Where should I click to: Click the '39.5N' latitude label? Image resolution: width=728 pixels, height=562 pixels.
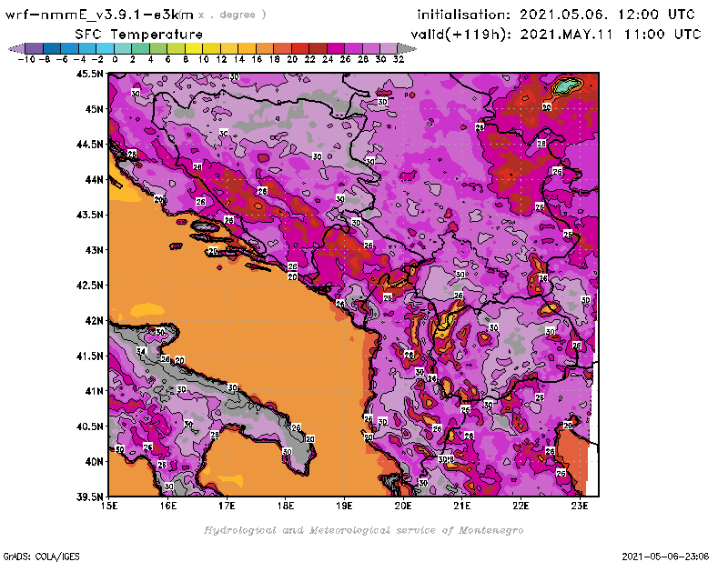click(x=89, y=497)
